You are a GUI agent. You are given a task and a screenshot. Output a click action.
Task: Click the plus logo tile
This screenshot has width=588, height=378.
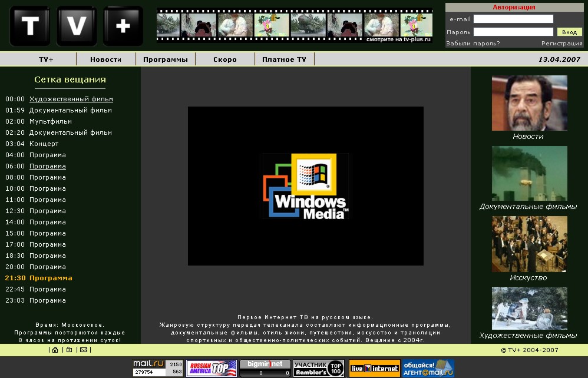point(123,26)
